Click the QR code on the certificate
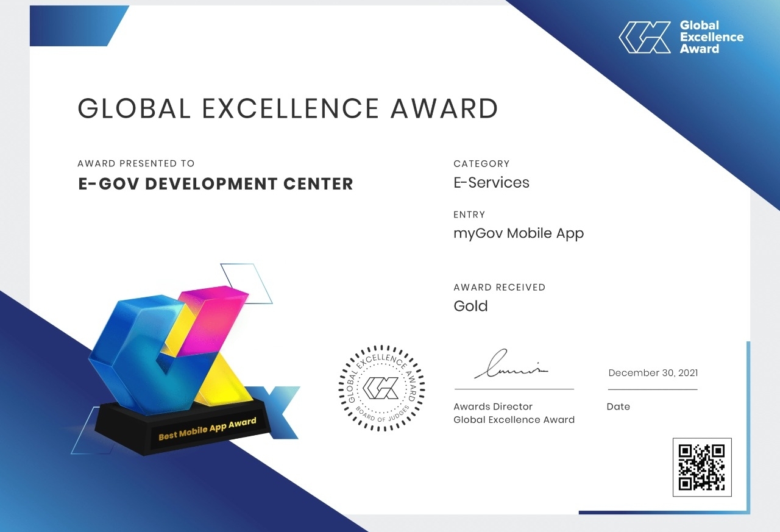This screenshot has width=780, height=532. (702, 467)
